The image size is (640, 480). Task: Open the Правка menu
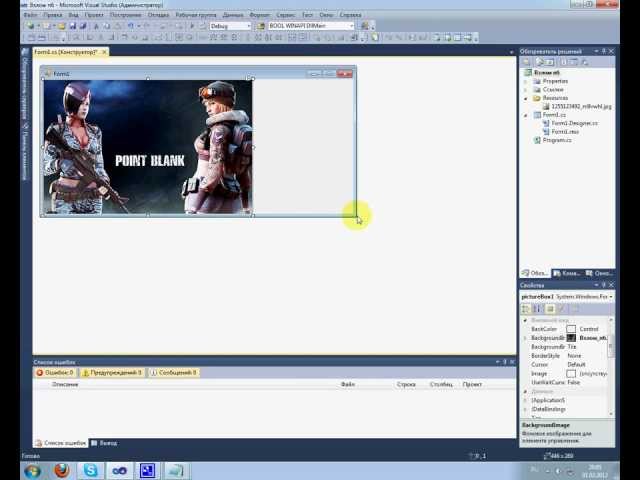(x=53, y=15)
